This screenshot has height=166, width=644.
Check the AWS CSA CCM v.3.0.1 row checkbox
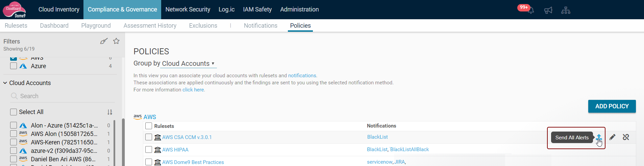(149, 137)
